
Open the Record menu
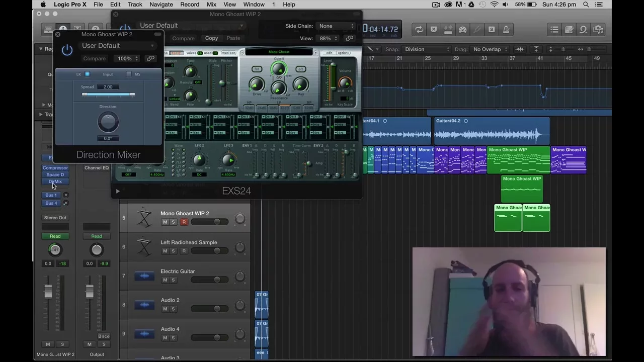[x=190, y=5]
